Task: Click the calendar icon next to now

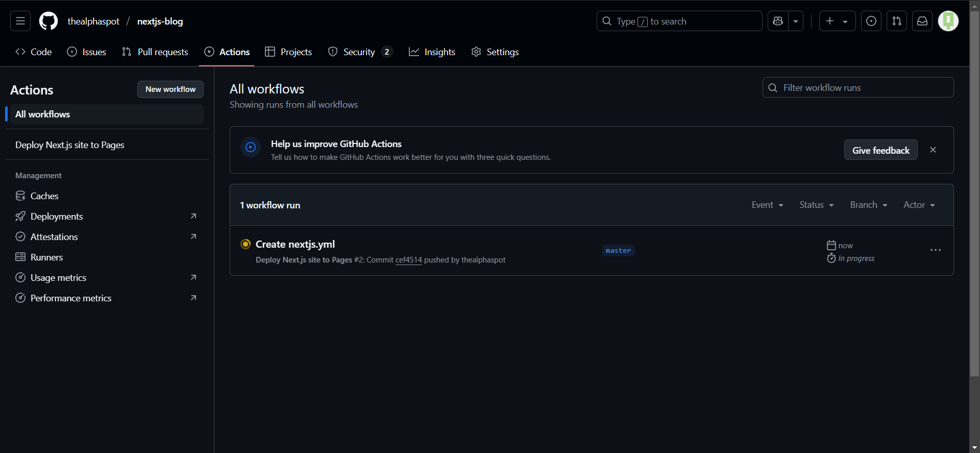Action: (x=831, y=245)
